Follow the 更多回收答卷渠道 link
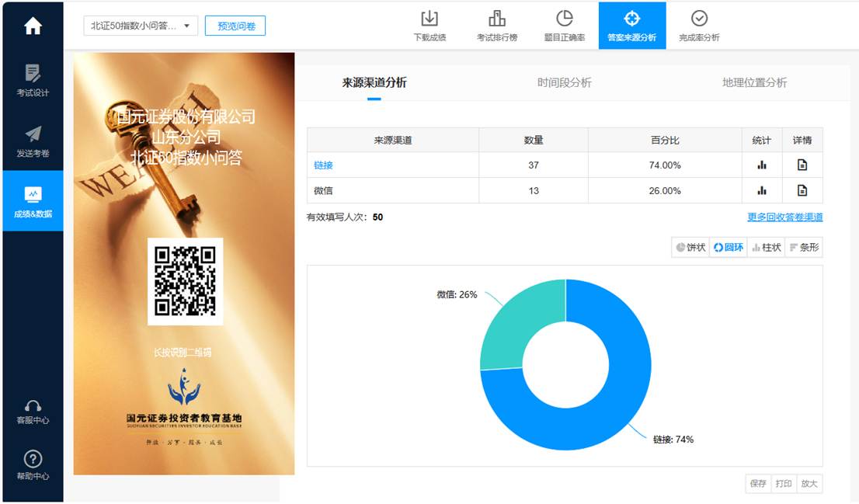The height and width of the screenshot is (504, 859). coord(785,217)
